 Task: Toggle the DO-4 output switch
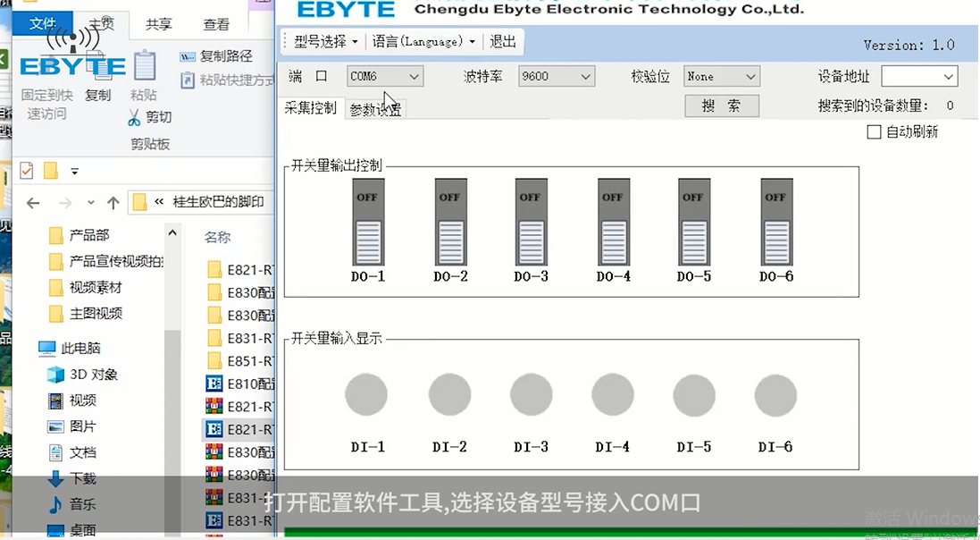pos(613,226)
